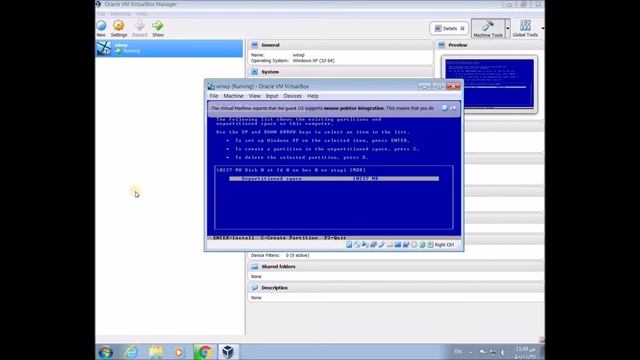Viewport: 640px width, 360px height.
Task: Click the USB devices status icon
Action: click(x=382, y=244)
